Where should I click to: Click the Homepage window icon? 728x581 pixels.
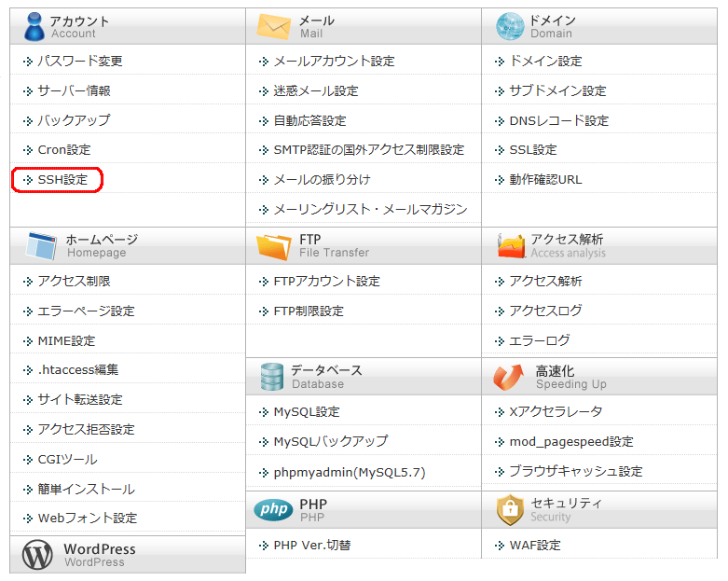coord(41,245)
